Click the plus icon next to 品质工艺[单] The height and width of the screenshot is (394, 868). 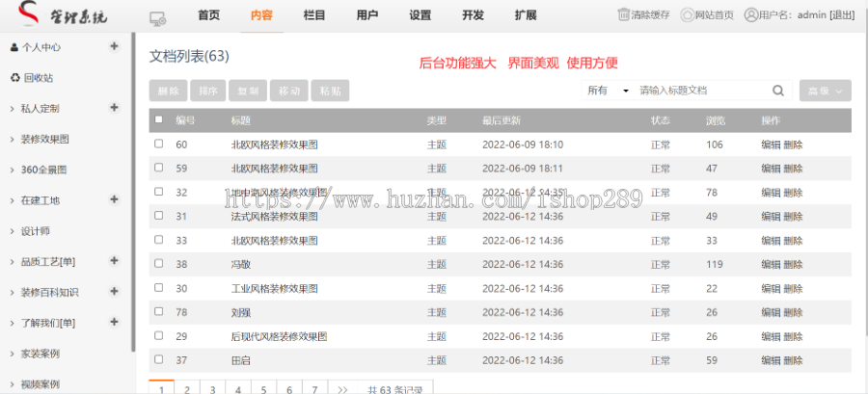(114, 260)
